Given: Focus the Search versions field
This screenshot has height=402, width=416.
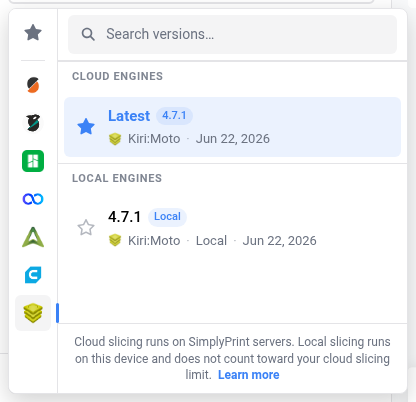Looking at the screenshot, I should click(232, 34).
